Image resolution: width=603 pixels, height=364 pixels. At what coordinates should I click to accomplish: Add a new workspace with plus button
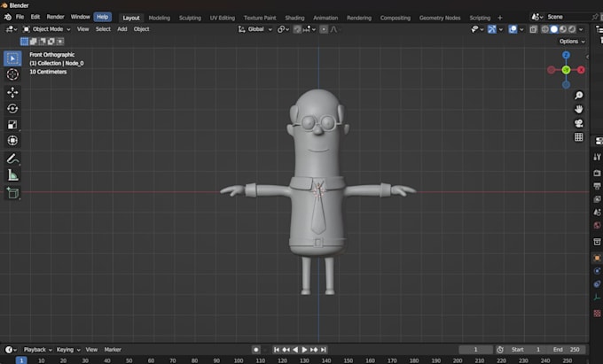point(500,18)
